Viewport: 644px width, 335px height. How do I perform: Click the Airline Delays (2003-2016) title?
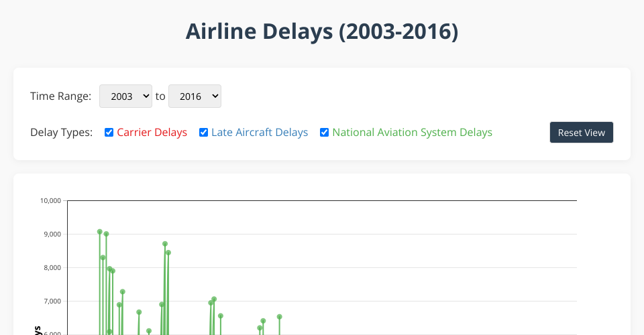tap(322, 31)
